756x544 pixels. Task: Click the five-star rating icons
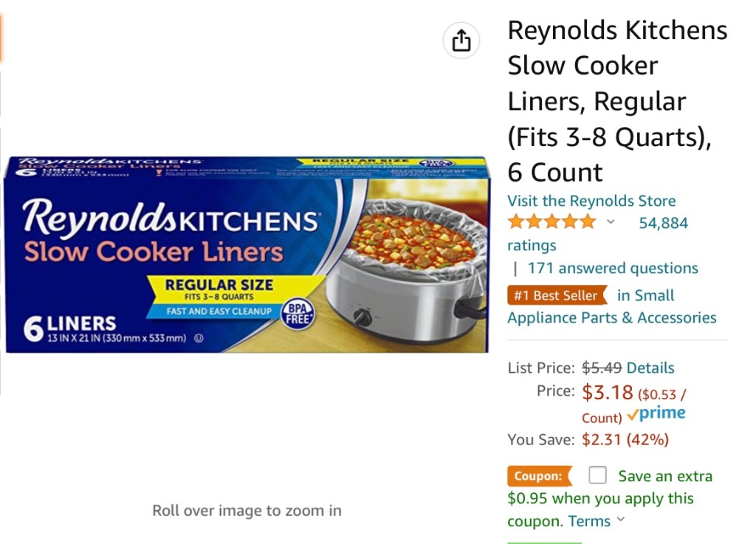click(x=551, y=222)
